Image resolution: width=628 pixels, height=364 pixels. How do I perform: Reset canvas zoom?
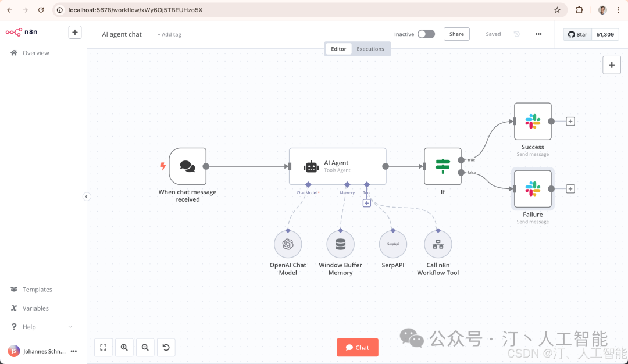[166, 348]
